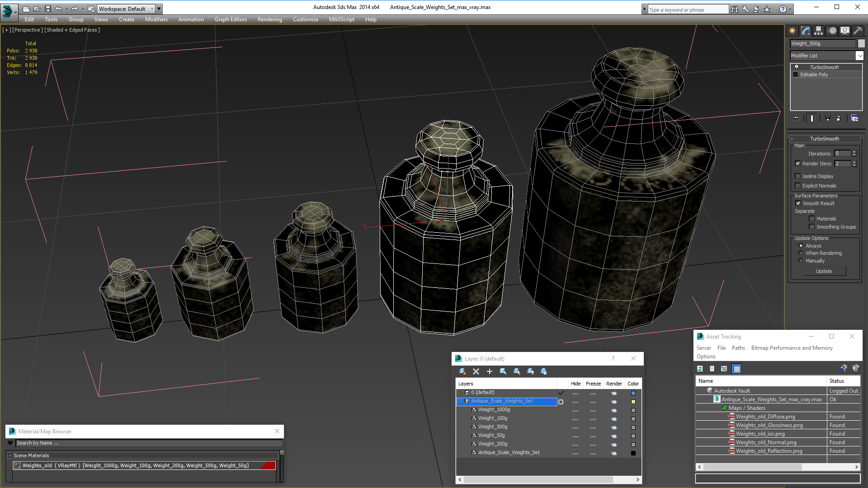This screenshot has width=868, height=488.
Task: Toggle Smooth Result checkbox
Action: click(798, 203)
